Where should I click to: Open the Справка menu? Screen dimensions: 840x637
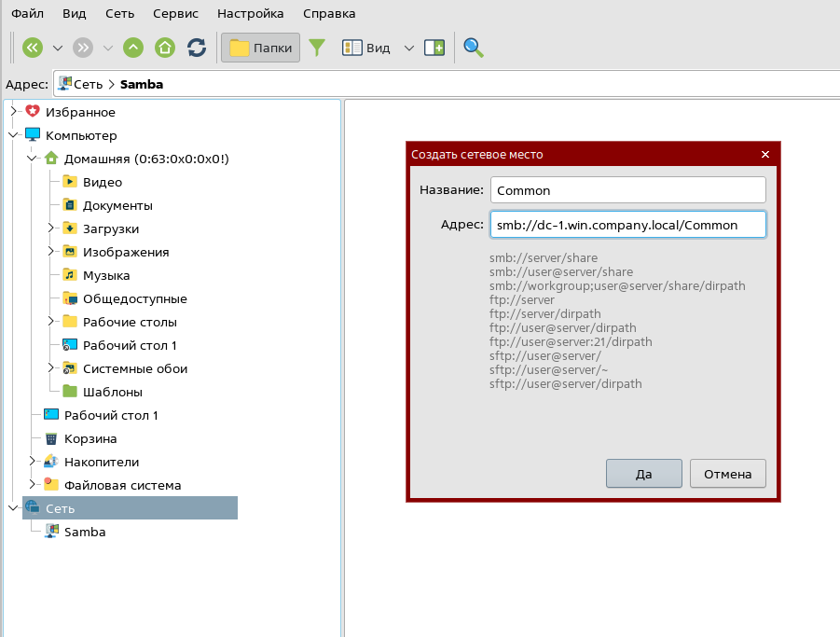point(329,13)
